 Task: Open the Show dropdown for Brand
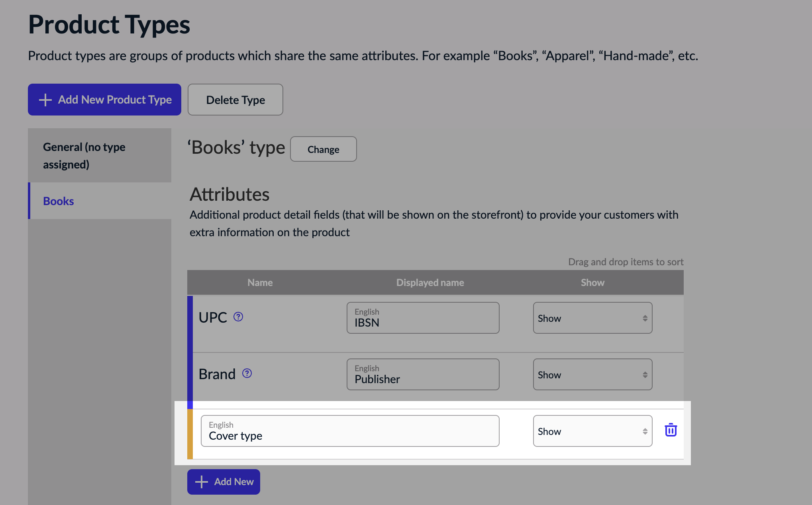tap(592, 374)
